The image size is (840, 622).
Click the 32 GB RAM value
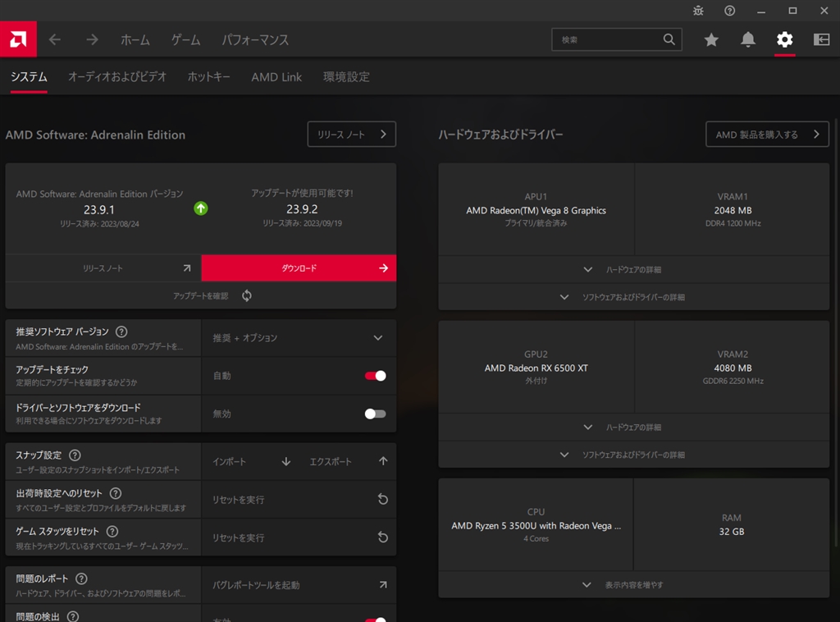click(x=731, y=532)
